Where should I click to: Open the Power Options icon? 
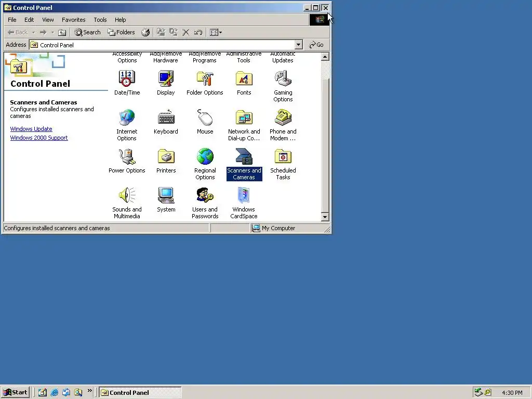point(127,157)
